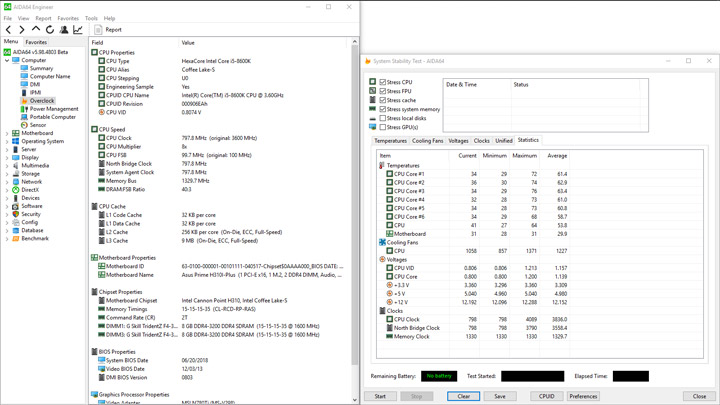This screenshot has width=720, height=405.
Task: Click the Network category icon
Action: click(x=16, y=181)
